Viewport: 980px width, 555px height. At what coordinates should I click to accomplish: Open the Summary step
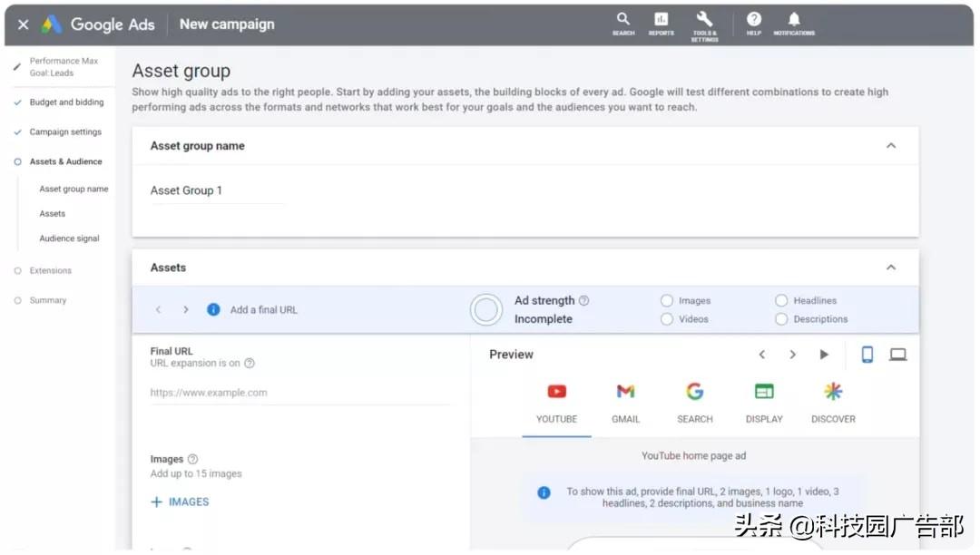click(x=47, y=300)
